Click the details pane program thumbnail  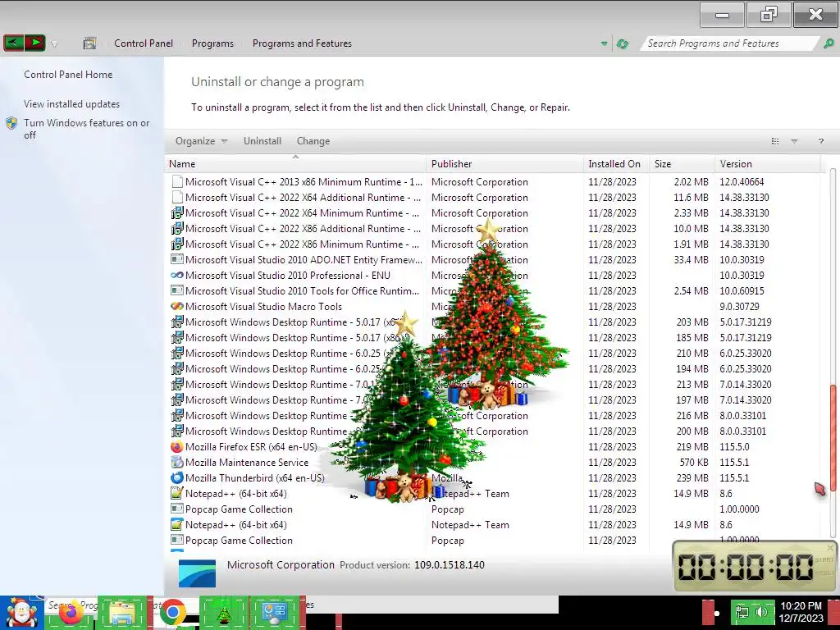click(x=197, y=573)
